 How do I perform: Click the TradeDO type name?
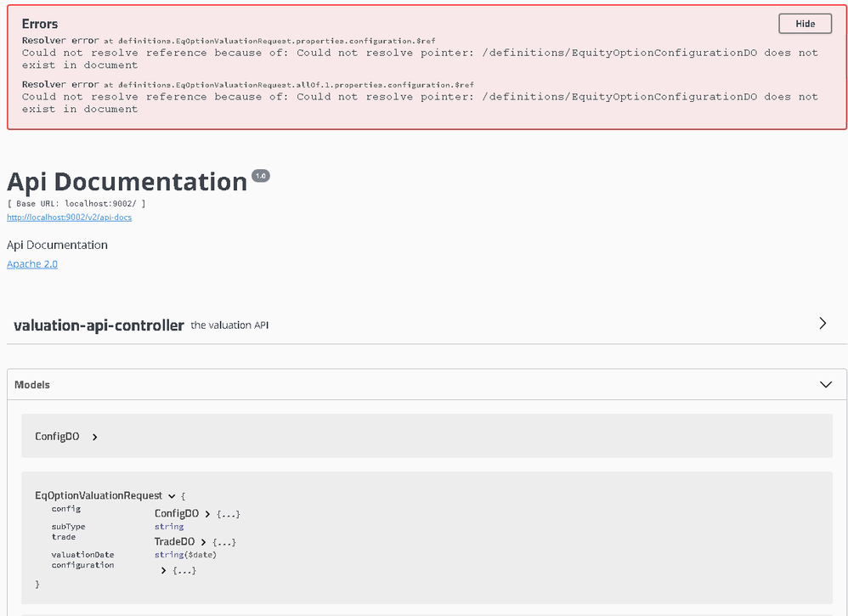(174, 542)
